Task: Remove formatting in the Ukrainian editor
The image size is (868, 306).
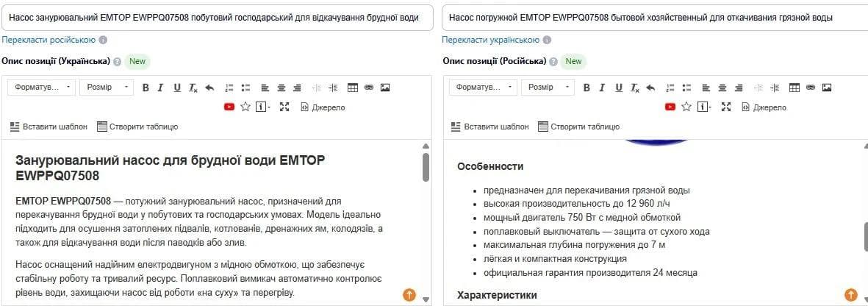Action: [193, 88]
